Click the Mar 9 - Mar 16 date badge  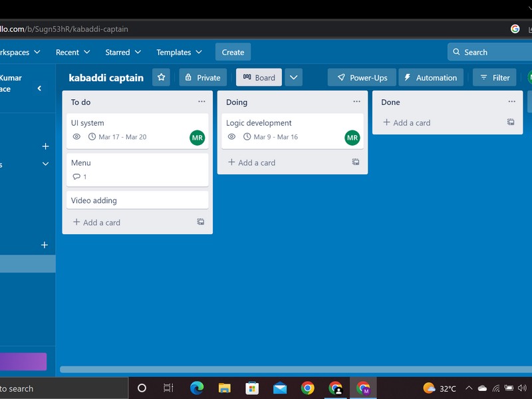point(271,137)
